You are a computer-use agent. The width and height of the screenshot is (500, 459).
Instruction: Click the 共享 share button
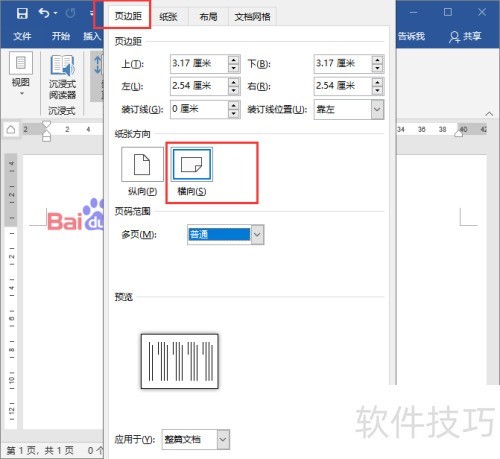point(465,36)
